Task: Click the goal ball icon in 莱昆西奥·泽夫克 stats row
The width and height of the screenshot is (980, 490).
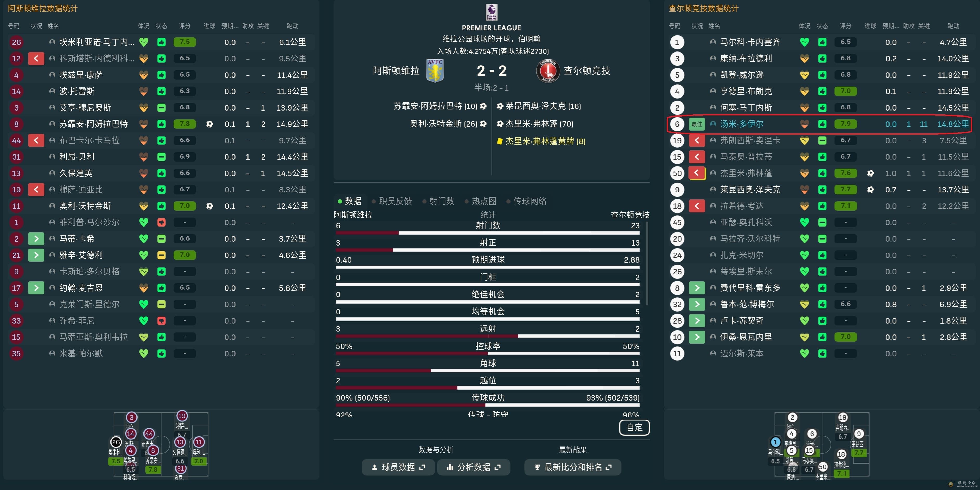Action: coord(871,190)
